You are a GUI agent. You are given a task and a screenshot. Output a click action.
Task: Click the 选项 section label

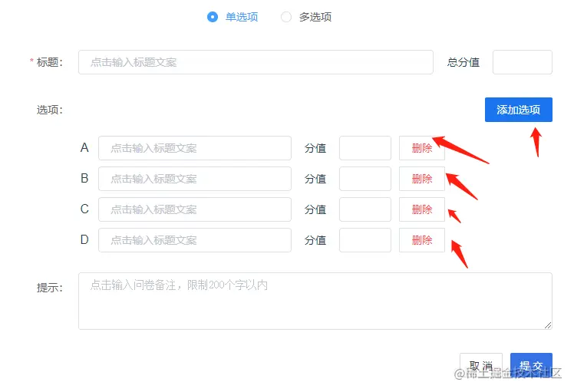(x=50, y=110)
